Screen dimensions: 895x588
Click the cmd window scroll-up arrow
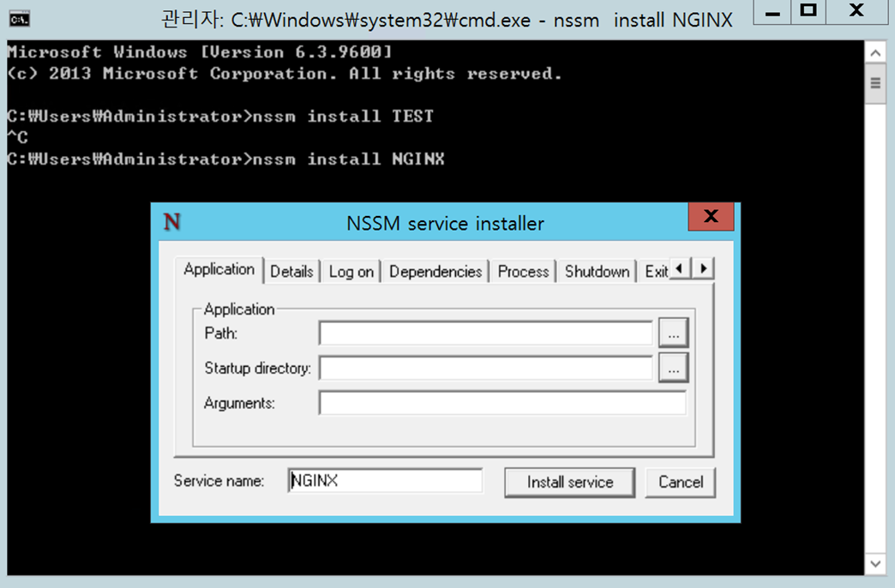(x=875, y=53)
